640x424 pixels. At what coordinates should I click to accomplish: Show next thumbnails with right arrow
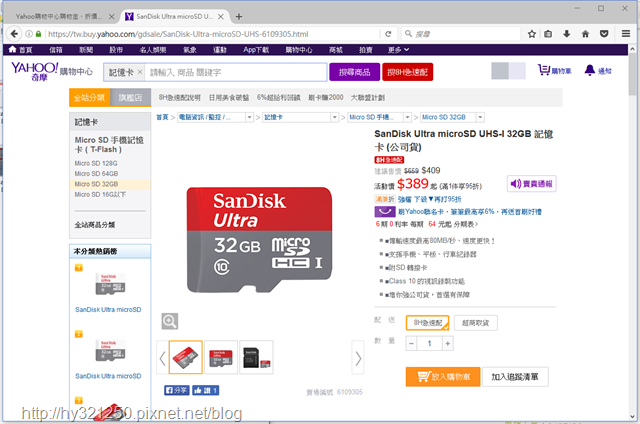coord(358,358)
